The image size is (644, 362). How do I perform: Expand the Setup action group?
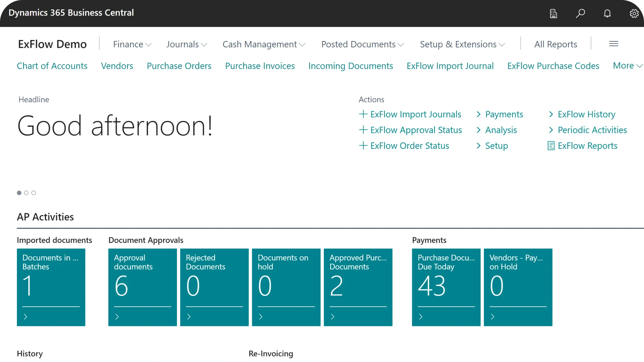tap(492, 146)
